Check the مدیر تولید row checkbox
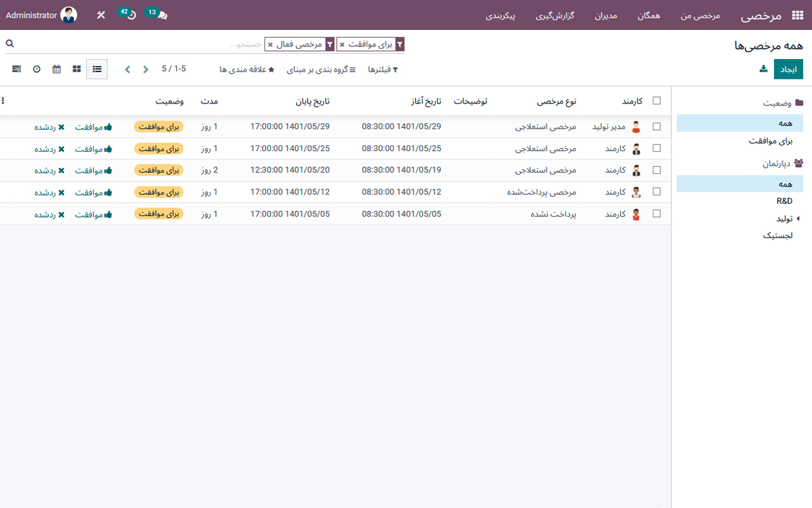Viewport: 812px width, 508px height. 657,126
